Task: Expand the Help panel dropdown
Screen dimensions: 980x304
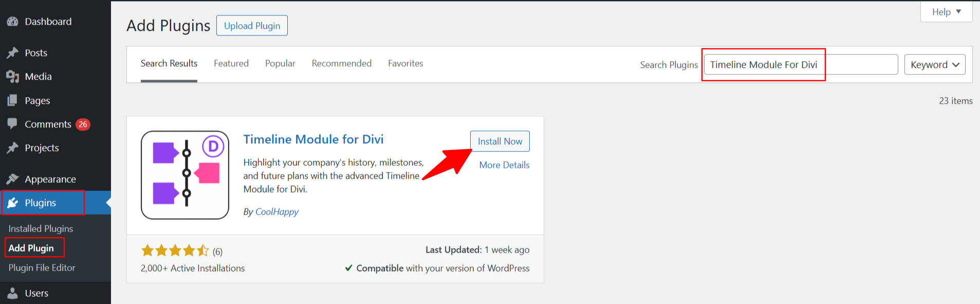Action: pyautogui.click(x=946, y=12)
